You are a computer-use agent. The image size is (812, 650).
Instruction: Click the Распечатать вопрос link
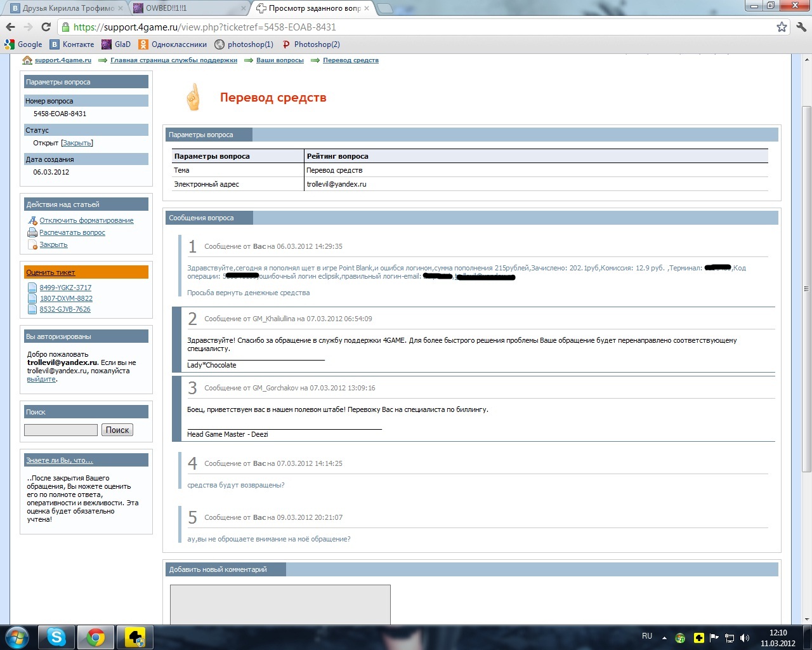coord(72,233)
